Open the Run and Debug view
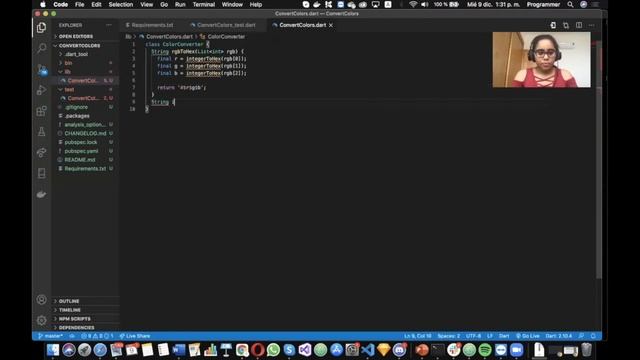This screenshot has height=360, width=640. [x=41, y=90]
